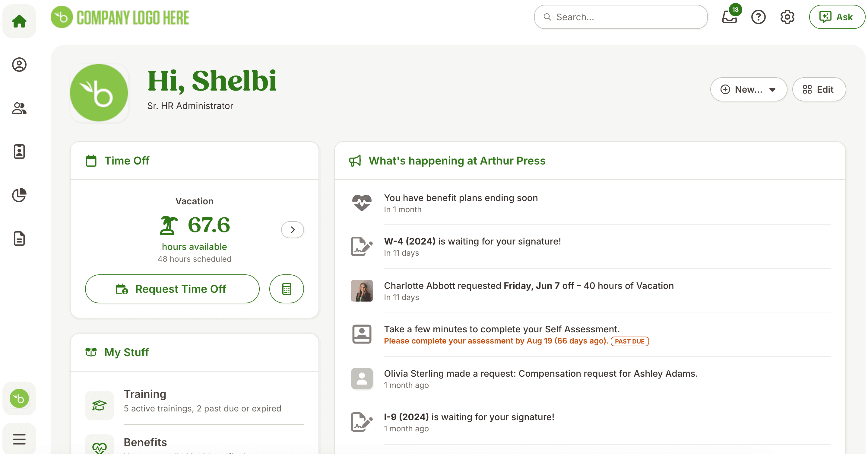This screenshot has width=868, height=454.
Task: Open the Reports pie chart icon
Action: (19, 195)
